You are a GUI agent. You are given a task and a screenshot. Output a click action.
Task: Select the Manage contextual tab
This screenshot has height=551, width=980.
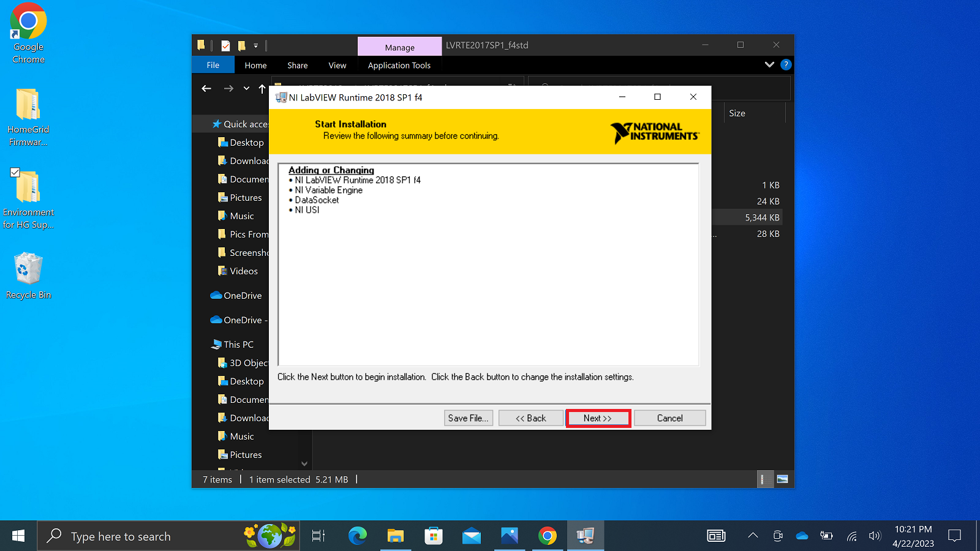(x=399, y=47)
